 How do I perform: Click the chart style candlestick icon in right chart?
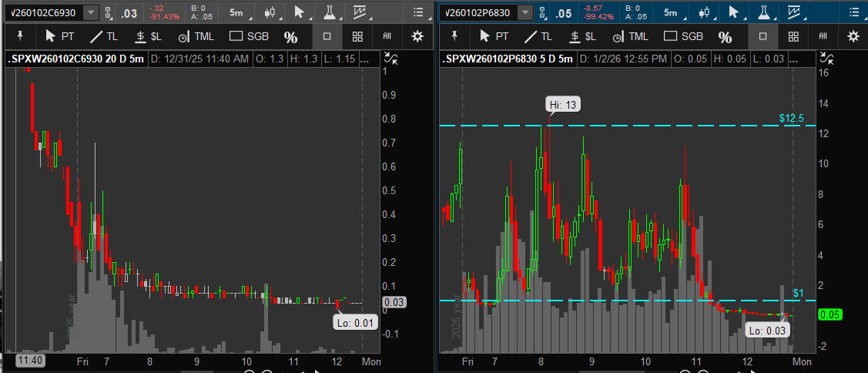click(x=704, y=12)
